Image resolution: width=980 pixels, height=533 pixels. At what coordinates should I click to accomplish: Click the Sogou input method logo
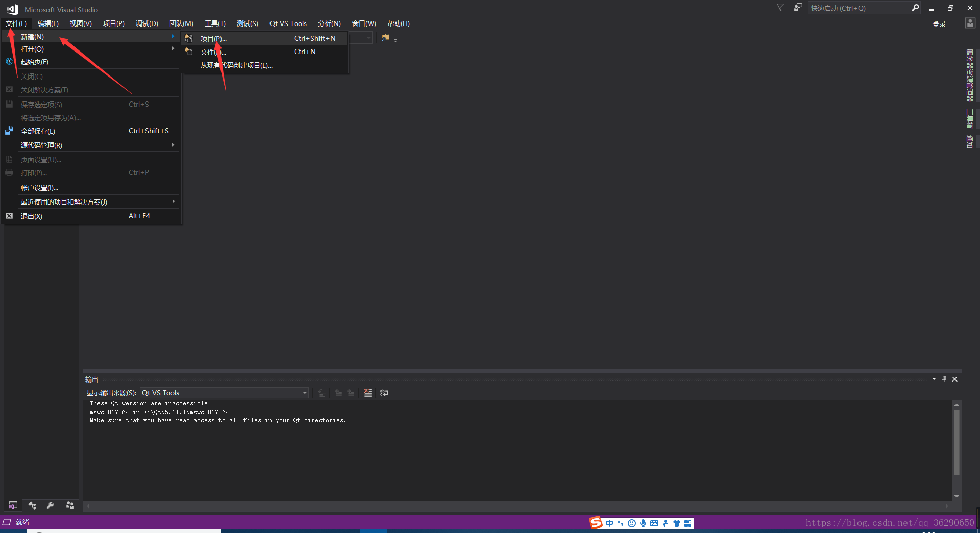pos(596,523)
